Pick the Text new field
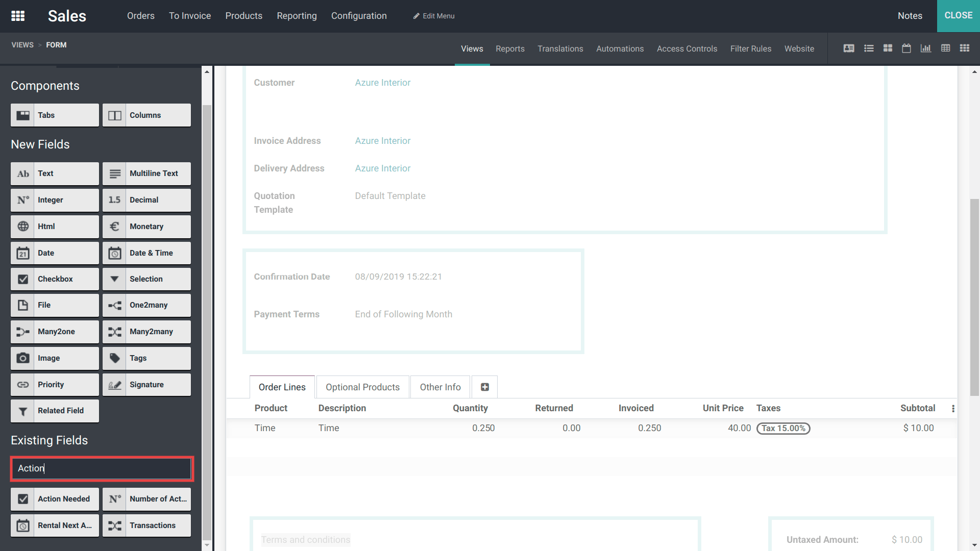 (x=55, y=173)
